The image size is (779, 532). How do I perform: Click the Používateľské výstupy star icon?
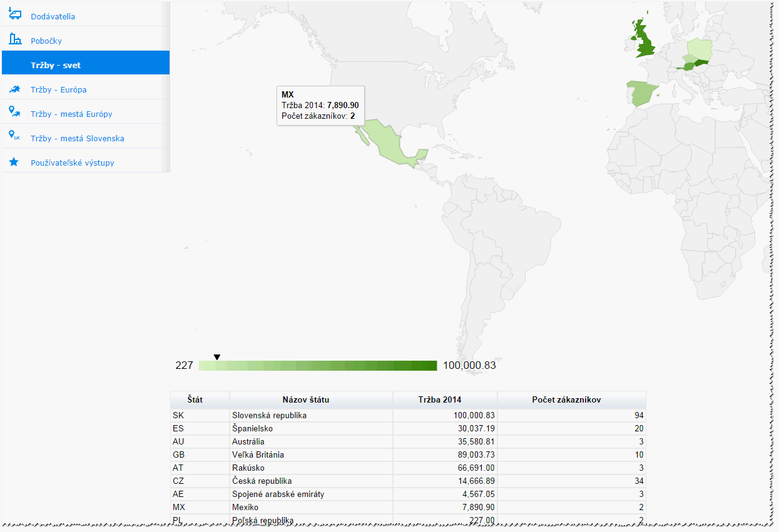click(14, 162)
